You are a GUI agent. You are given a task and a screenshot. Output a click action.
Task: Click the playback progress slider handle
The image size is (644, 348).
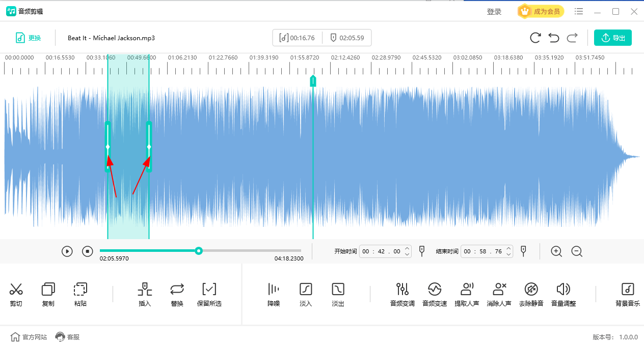click(x=199, y=251)
